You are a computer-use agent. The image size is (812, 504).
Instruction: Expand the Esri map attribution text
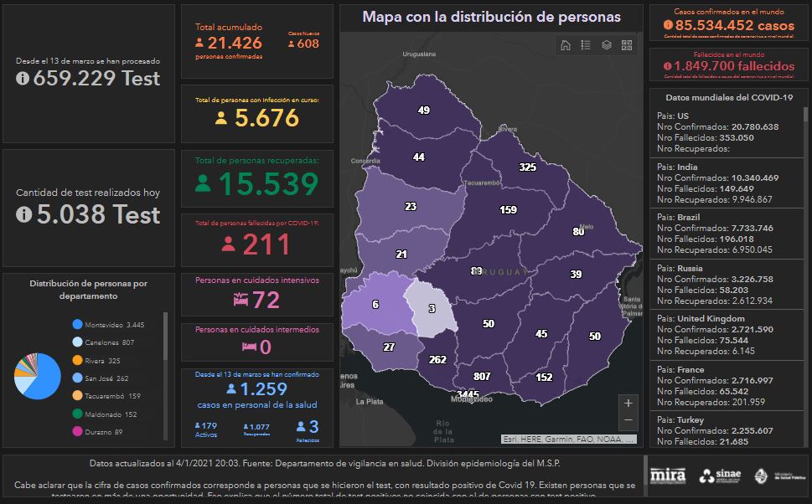point(568,439)
